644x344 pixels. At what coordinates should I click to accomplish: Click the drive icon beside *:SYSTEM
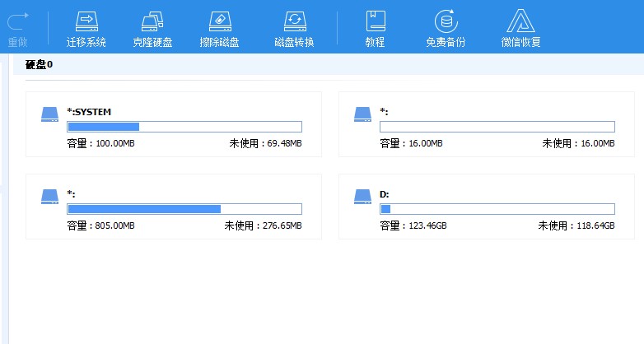click(x=49, y=114)
